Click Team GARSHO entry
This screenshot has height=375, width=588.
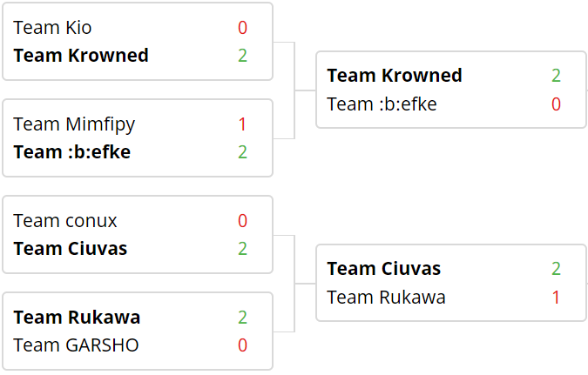(76, 345)
